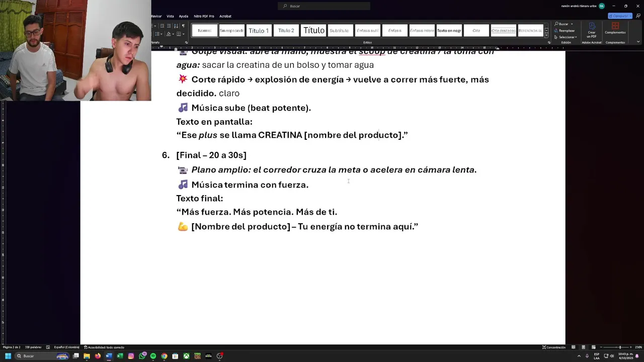Viewport: 644px width, 362px height.
Task: Open Task View on the taskbar
Action: coord(76,356)
